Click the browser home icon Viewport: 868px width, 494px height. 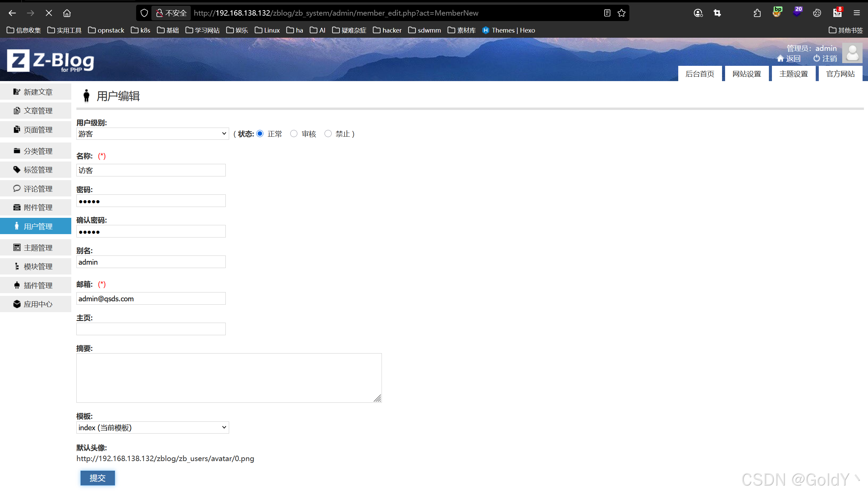[x=67, y=13]
